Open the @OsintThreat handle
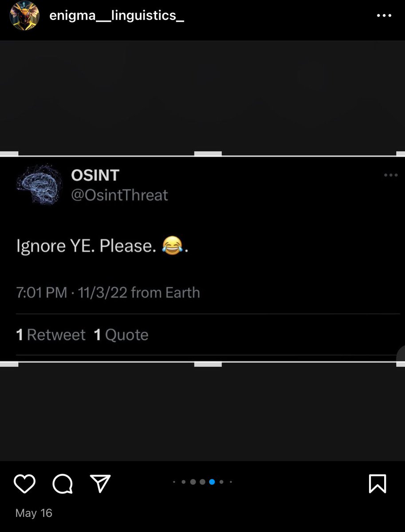Image resolution: width=405 pixels, height=532 pixels. point(120,195)
